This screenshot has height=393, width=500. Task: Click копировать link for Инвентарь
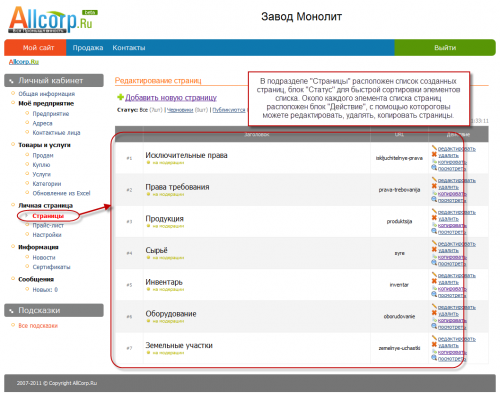(452, 289)
